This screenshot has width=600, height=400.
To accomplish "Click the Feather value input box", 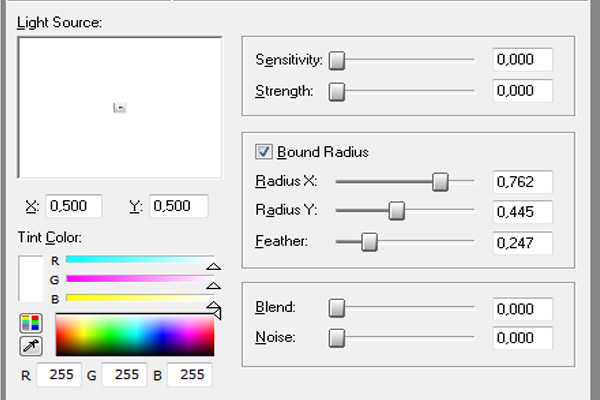I will pyautogui.click(x=523, y=243).
